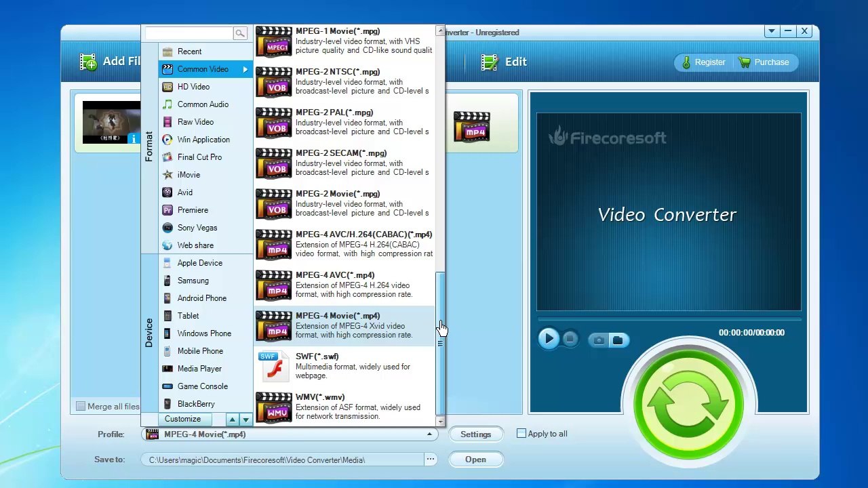Click format list scrollbar down arrow
This screenshot has width=868, height=488.
(440, 421)
